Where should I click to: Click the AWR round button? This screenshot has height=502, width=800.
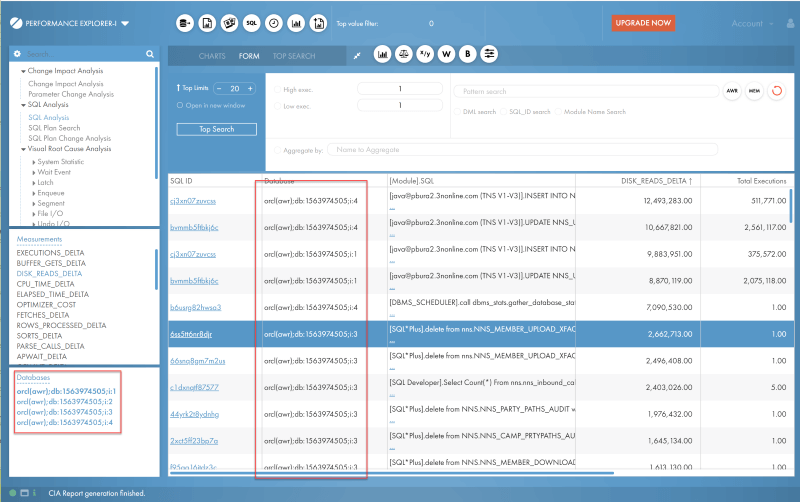tap(732, 90)
